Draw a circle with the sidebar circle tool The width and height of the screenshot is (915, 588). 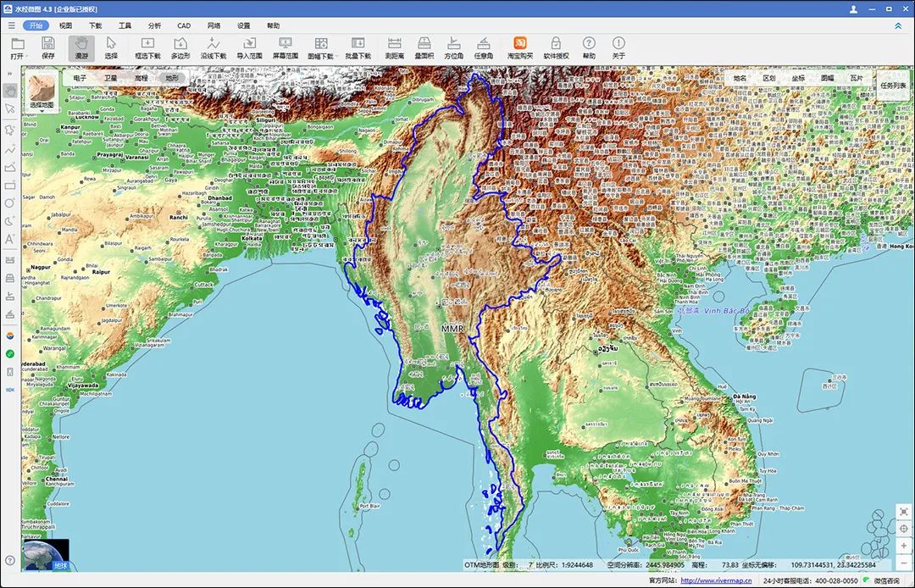click(x=10, y=203)
